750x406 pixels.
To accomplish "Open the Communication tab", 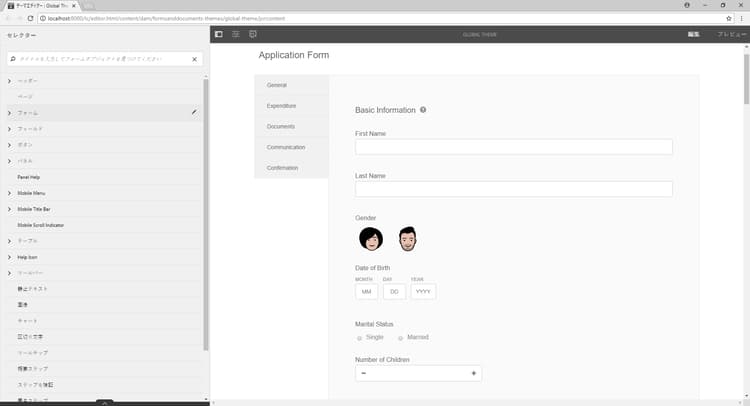I will (291, 147).
